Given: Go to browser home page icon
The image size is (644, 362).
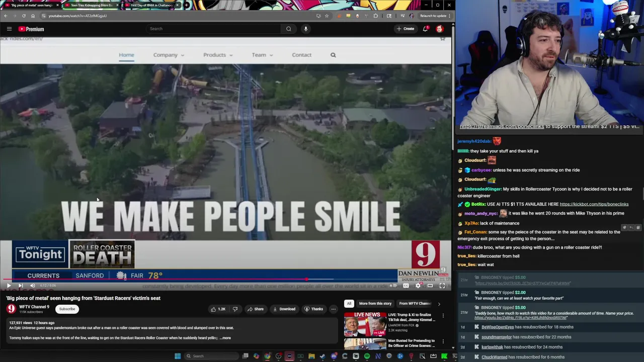Looking at the screenshot, I should [33, 16].
